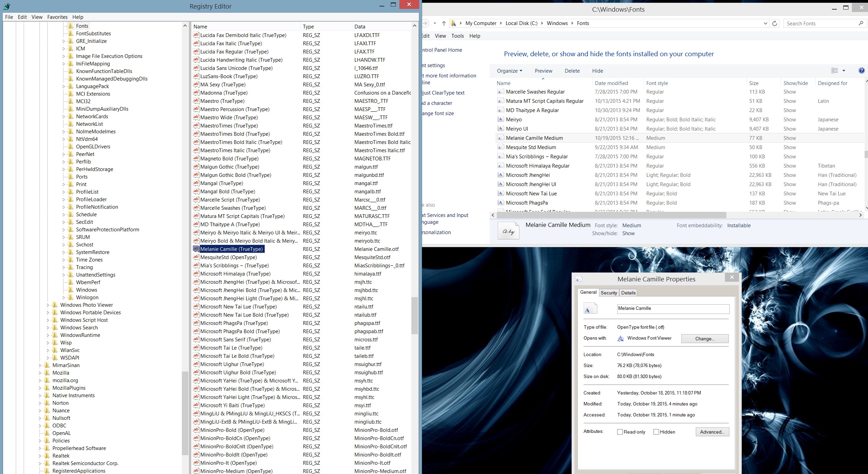868x474 pixels.
Task: Expand the GRE_Initialize registry key
Action: click(63, 41)
